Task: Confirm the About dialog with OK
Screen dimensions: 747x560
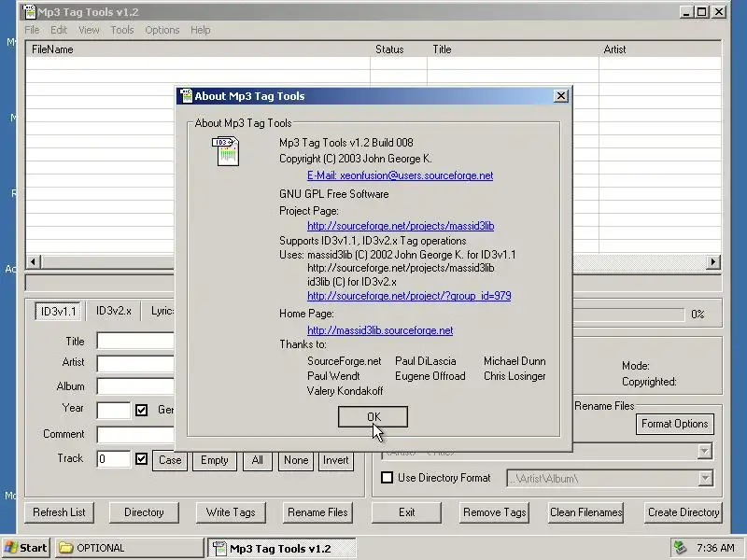Action: pos(373,416)
